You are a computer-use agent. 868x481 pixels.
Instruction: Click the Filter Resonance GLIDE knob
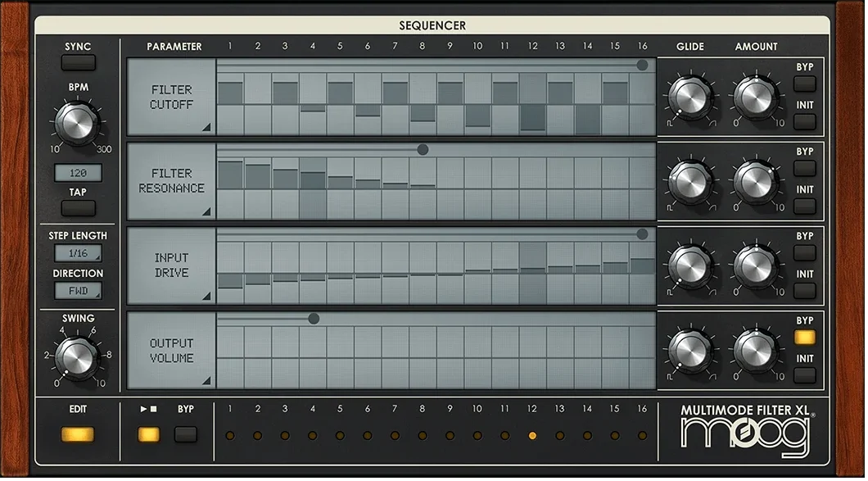[690, 182]
